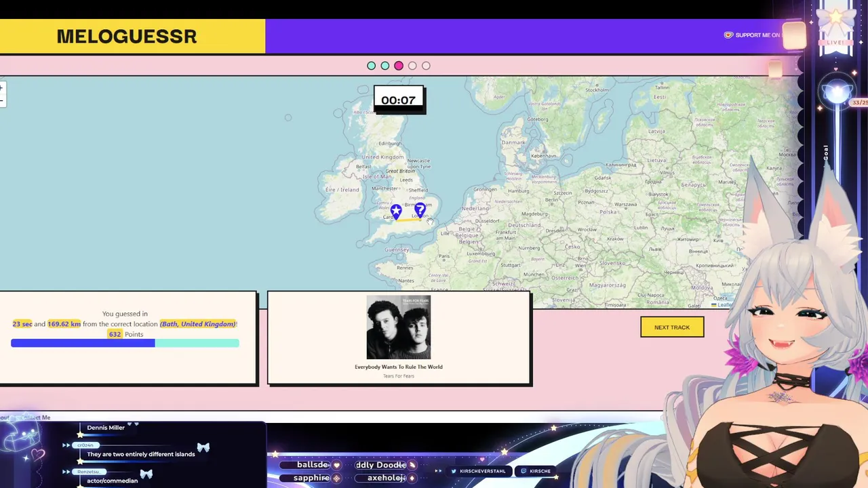This screenshot has height=488, width=868.
Task: Click the 632 points badge
Action: click(115, 334)
